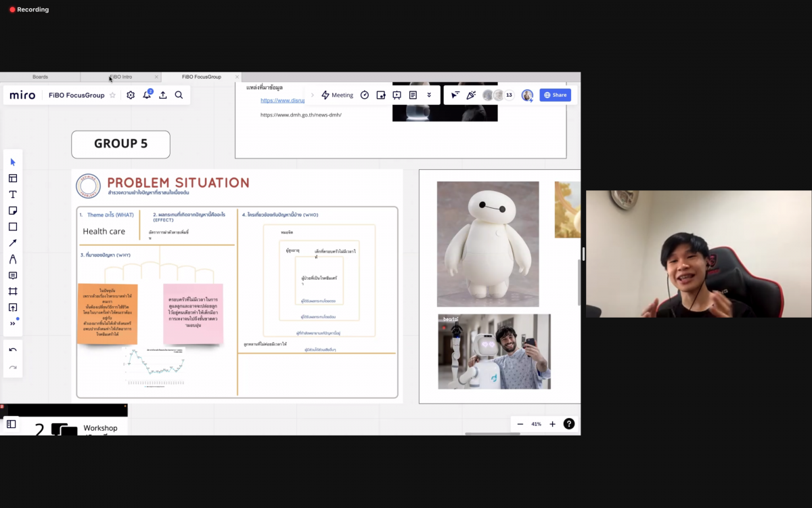812x508 pixels.
Task: Close the FiBO FocusGroup tab
Action: 237,77
